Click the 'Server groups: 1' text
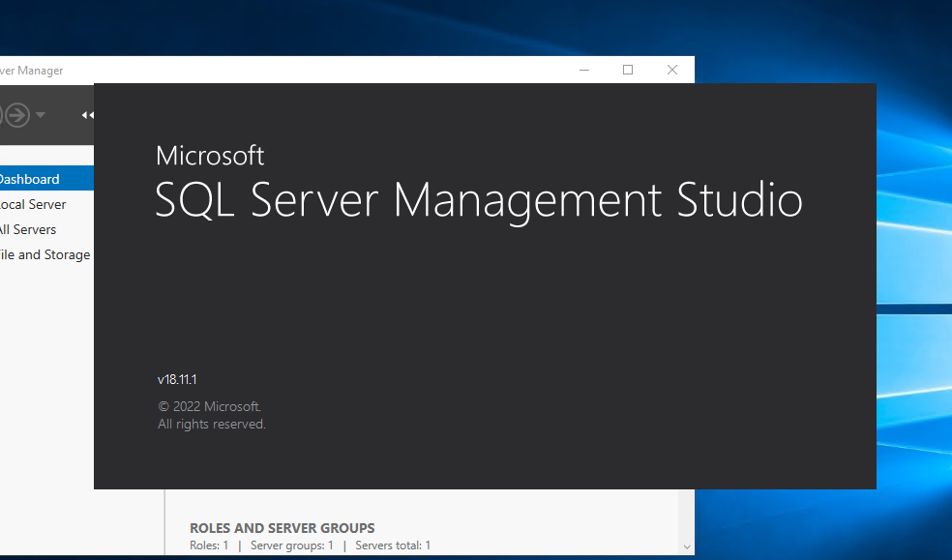Image resolution: width=952 pixels, height=560 pixels. [292, 545]
